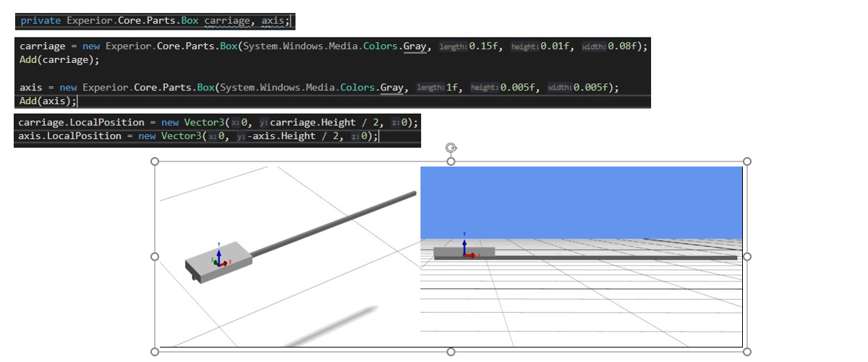The height and width of the screenshot is (362, 868).
Task: Click the underlined 'carriage' variable in the declaration line
Action: pos(227,20)
